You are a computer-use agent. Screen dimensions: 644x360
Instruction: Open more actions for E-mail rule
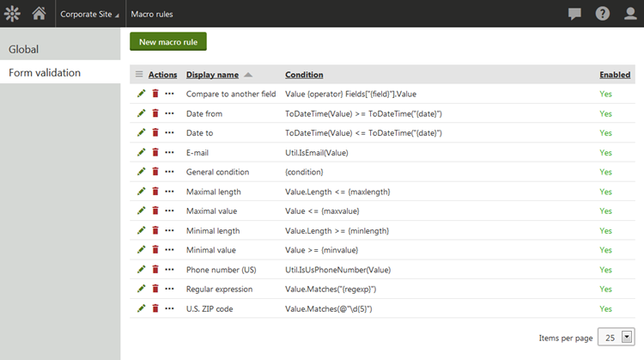point(169,152)
